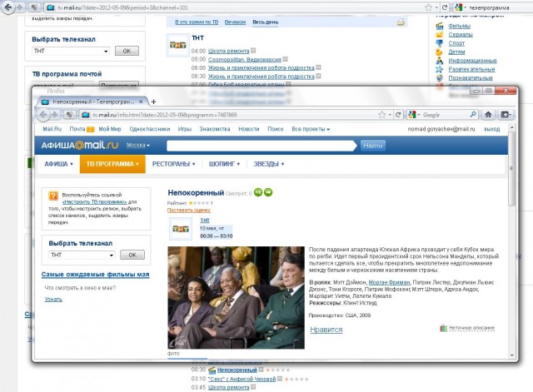Click the Детям duck icon in background window
The image size is (533, 392).
[x=440, y=52]
